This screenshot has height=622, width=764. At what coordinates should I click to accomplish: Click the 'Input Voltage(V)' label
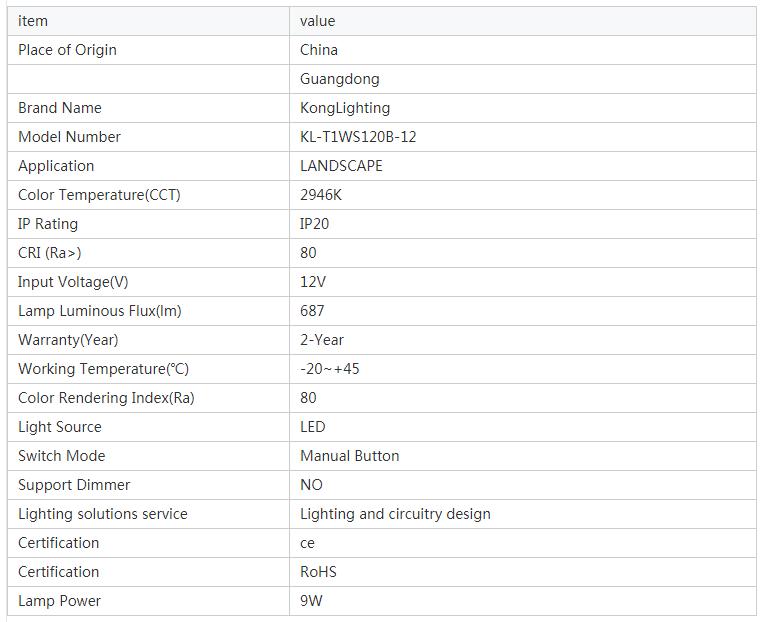pos(73,282)
